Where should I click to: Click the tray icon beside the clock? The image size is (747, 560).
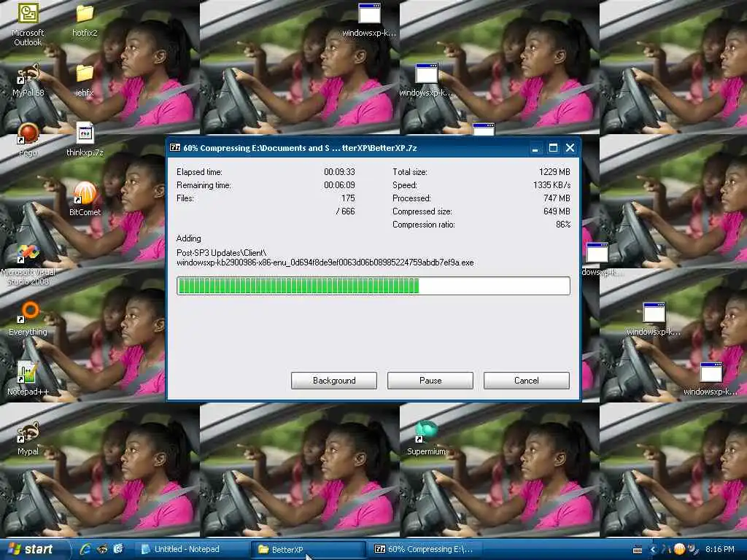[692, 549]
